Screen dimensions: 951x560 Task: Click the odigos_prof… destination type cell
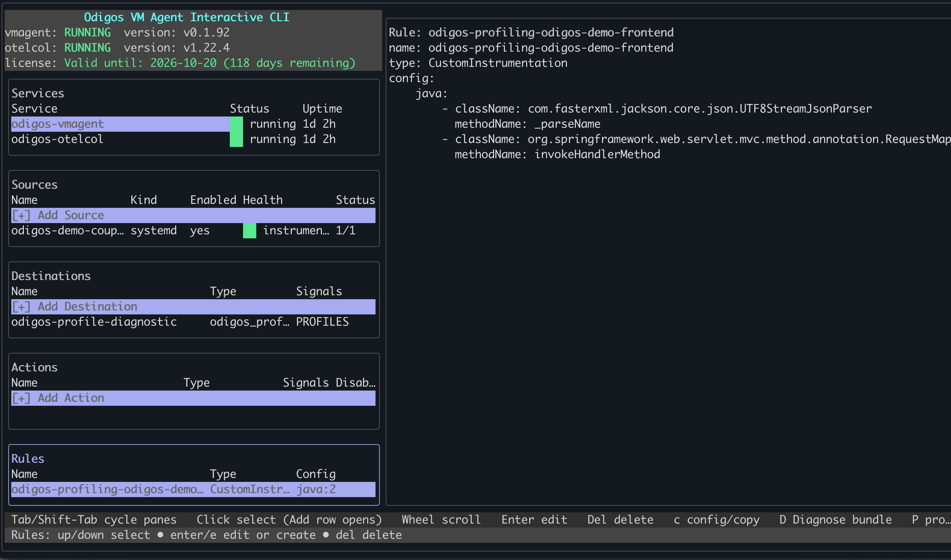(x=250, y=322)
